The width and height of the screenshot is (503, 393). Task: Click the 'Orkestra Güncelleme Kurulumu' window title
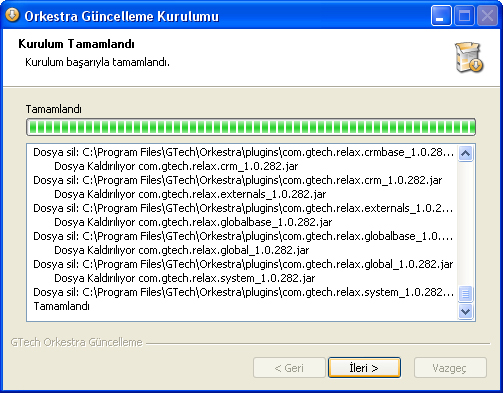122,16
